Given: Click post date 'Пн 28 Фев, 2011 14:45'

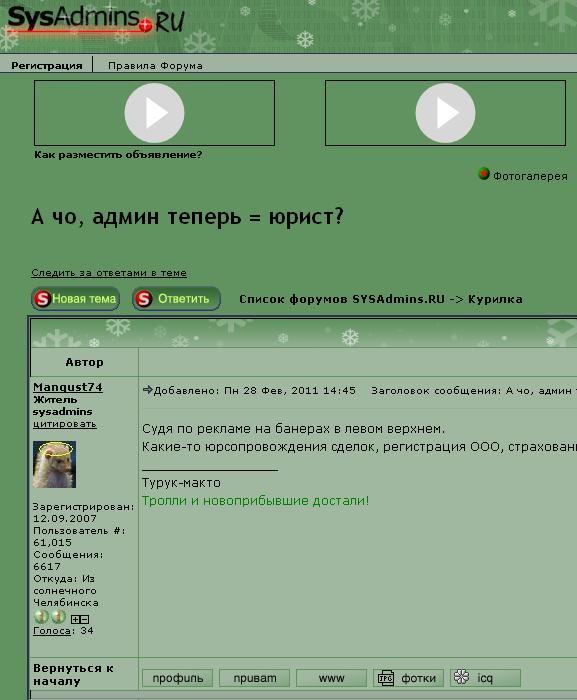Looking at the screenshot, I should point(290,391).
